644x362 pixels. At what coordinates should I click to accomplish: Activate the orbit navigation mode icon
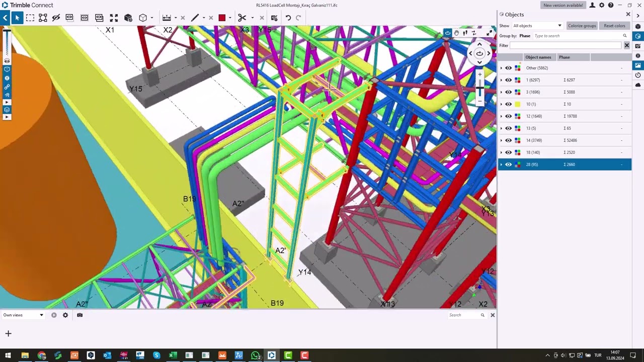(x=448, y=33)
